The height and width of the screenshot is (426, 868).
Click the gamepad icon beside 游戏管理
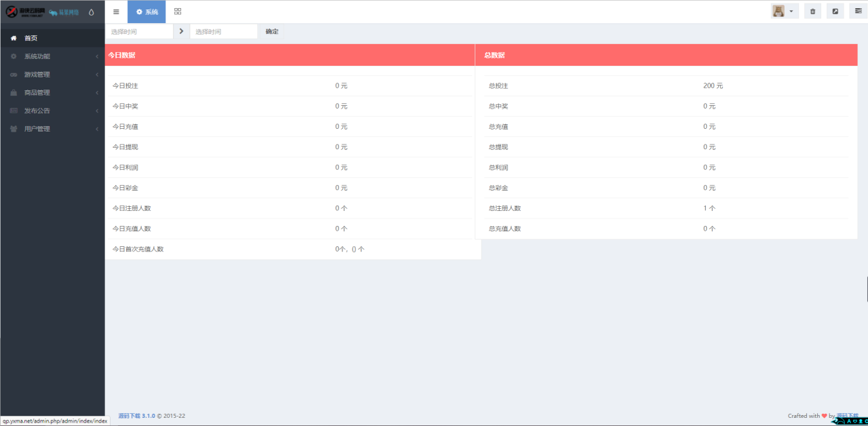13,75
